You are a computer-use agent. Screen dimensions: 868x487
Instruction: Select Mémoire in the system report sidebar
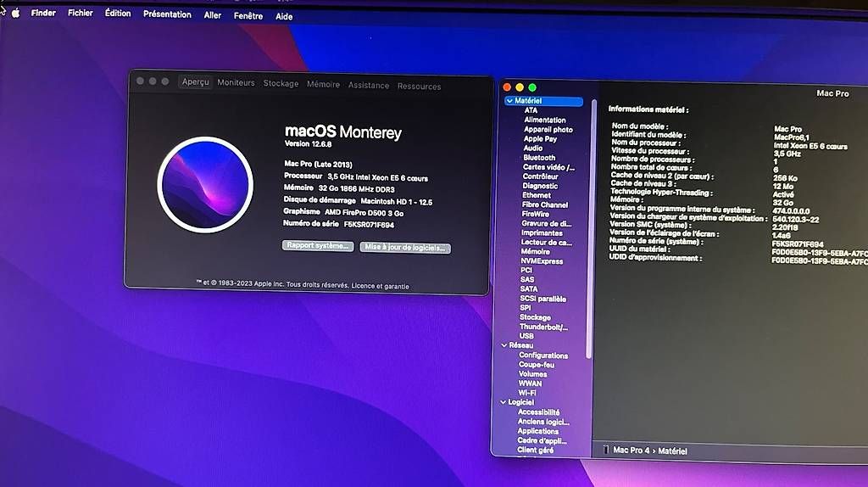(x=536, y=251)
